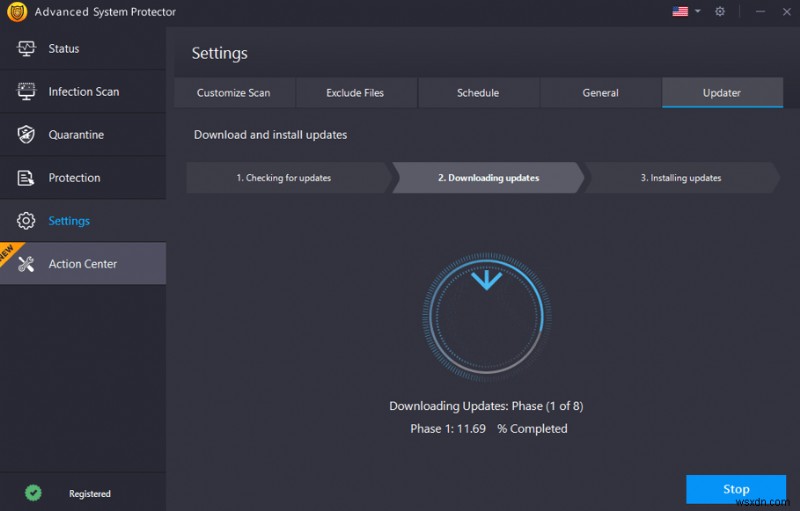Viewport: 800px width, 511px height.
Task: Select the Updater tab
Action: click(x=722, y=93)
